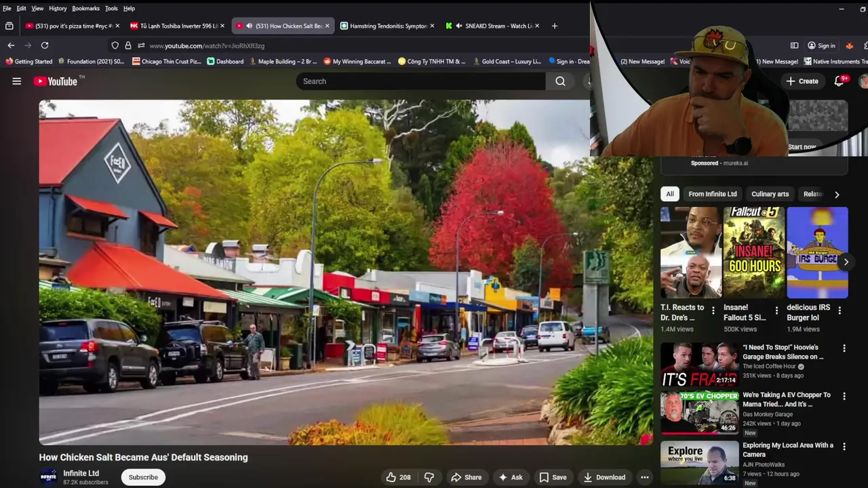This screenshot has height=488, width=868.
Task: Open Native Instruments bookmark
Action: click(x=835, y=61)
